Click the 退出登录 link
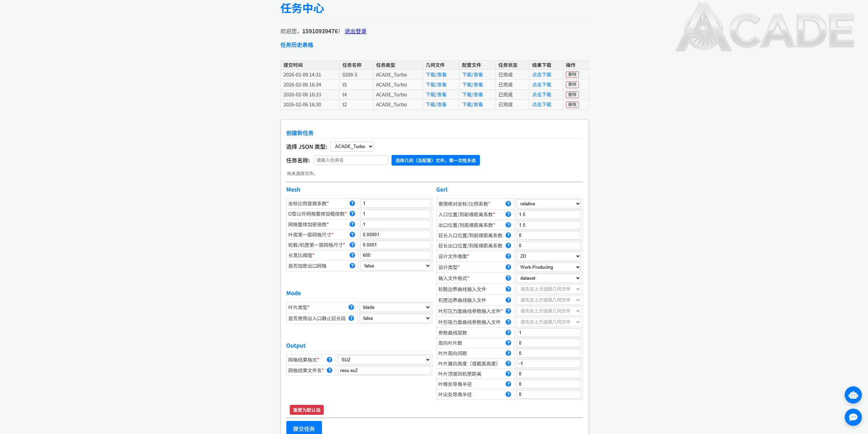 click(355, 31)
